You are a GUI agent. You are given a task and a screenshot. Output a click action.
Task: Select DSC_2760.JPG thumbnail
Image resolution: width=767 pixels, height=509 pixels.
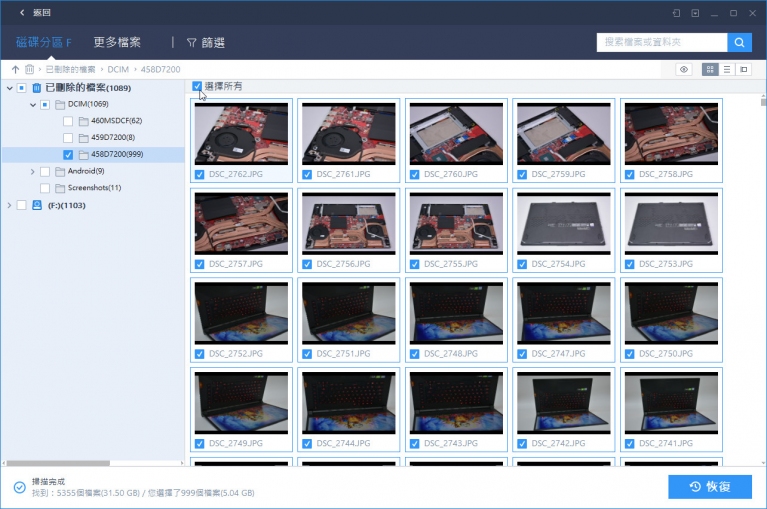[x=456, y=133]
